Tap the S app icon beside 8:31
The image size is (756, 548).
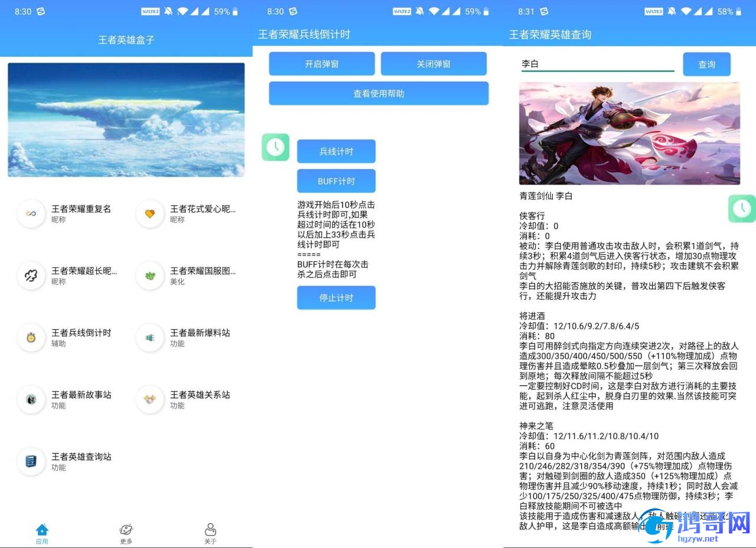point(544,11)
